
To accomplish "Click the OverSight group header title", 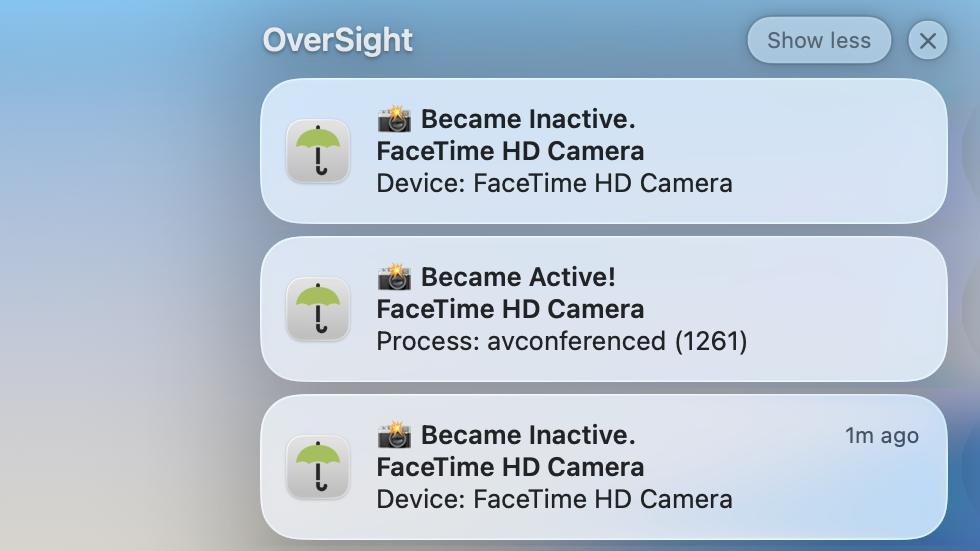I will (x=337, y=41).
